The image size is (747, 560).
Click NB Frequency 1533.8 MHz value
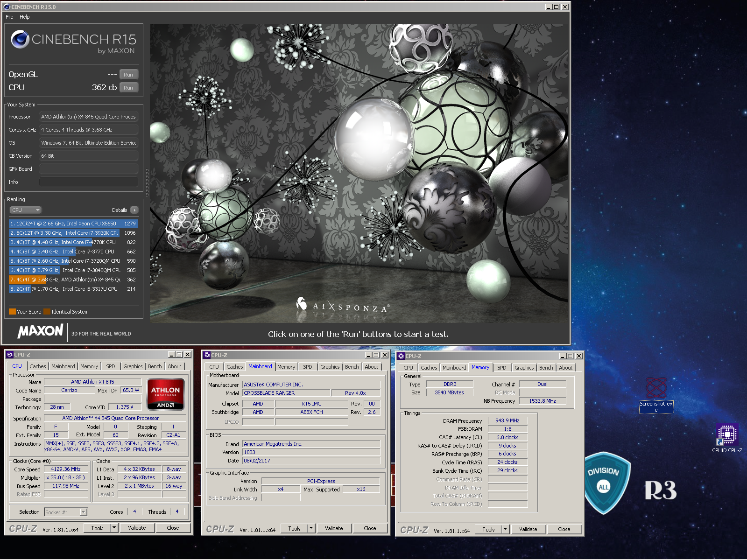point(543,401)
